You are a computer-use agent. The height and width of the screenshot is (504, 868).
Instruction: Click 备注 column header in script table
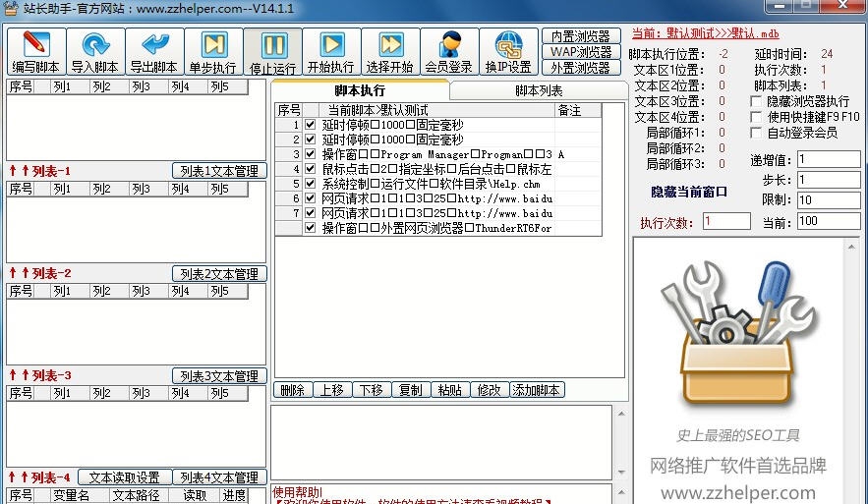tap(578, 110)
